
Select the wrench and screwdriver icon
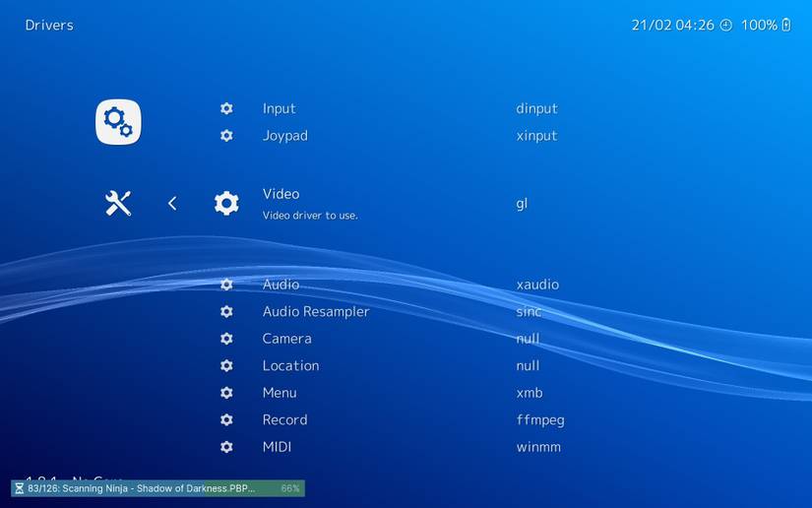(118, 203)
